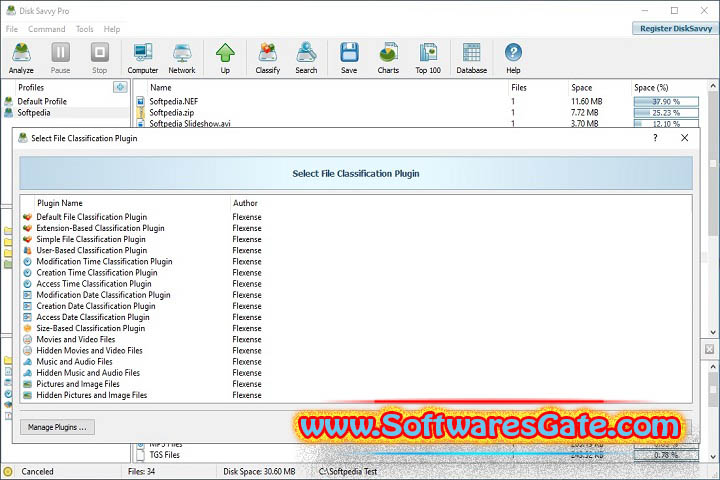
Task: Select Extension-Based Classification Plugin
Action: point(100,228)
